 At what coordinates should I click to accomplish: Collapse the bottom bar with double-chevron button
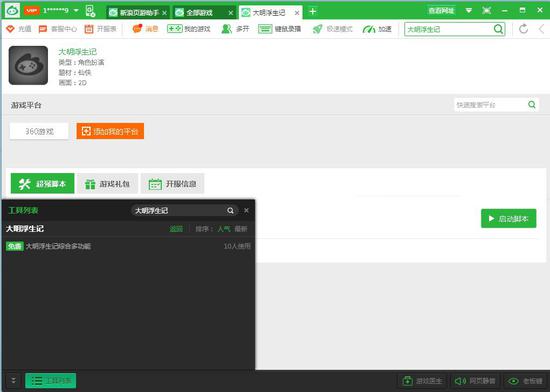[x=13, y=381]
